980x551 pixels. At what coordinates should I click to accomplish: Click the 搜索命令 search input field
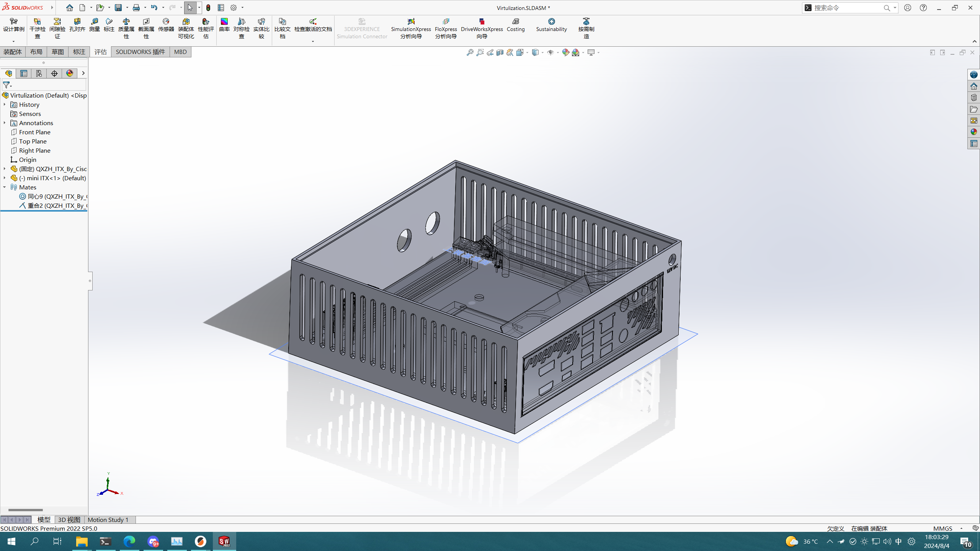pos(847,8)
